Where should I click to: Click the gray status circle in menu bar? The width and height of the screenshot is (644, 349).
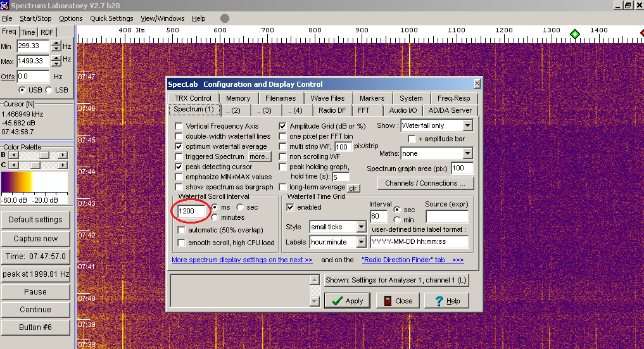225,18
